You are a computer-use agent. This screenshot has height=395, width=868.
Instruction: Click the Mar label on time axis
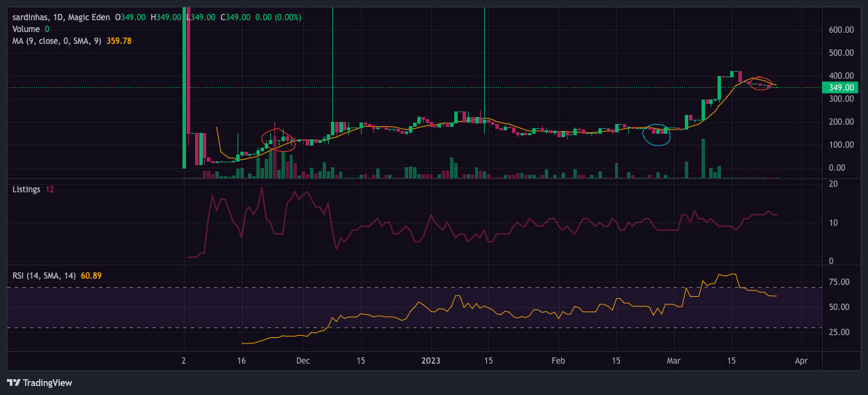coord(673,361)
